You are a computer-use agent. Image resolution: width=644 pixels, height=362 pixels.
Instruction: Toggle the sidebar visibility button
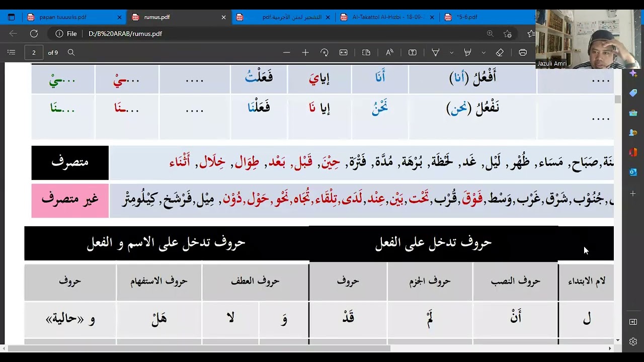(633, 322)
